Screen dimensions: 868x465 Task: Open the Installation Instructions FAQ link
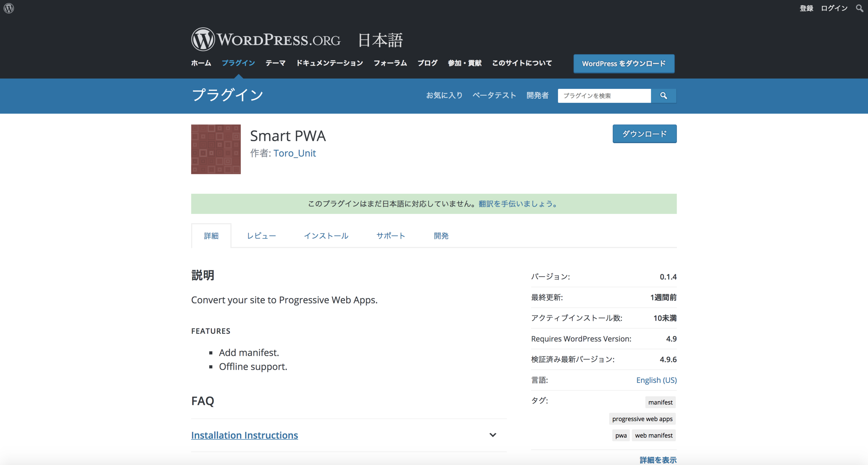244,435
